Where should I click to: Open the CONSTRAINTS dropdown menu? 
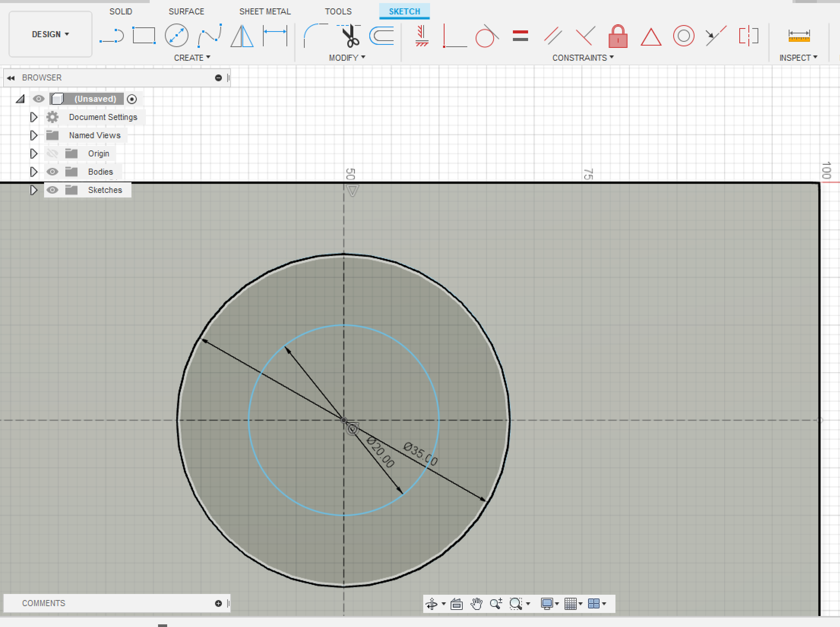583,58
